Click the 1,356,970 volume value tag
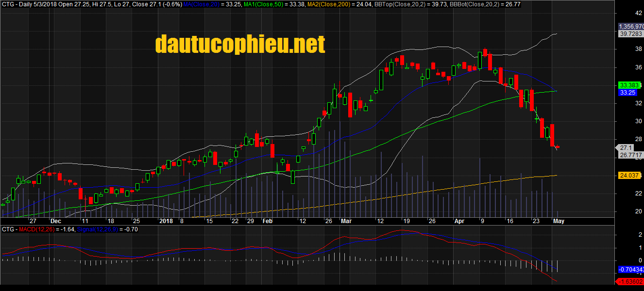The width and height of the screenshot is (644, 291). point(630,27)
